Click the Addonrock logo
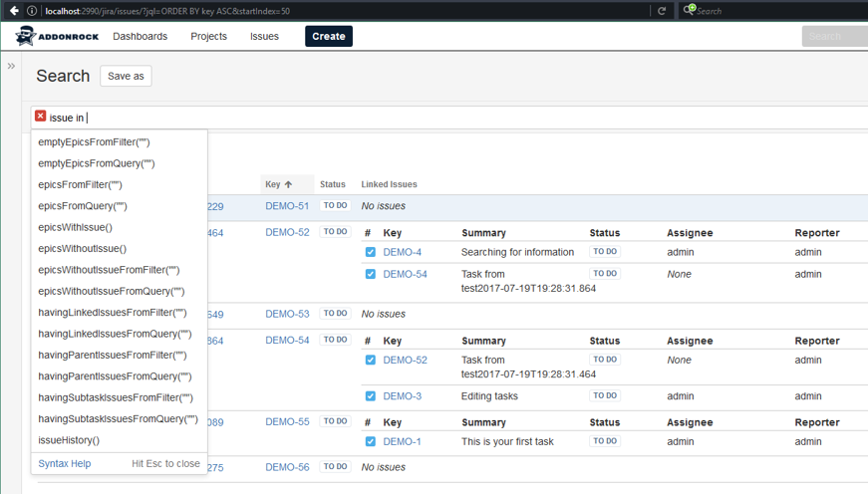 point(55,36)
